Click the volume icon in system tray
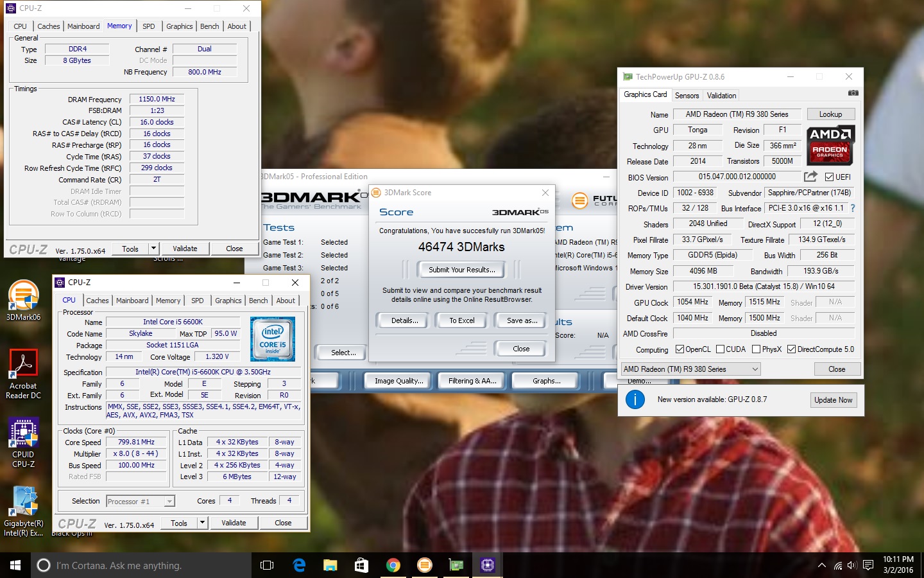Image resolution: width=924 pixels, height=578 pixels. click(852, 565)
